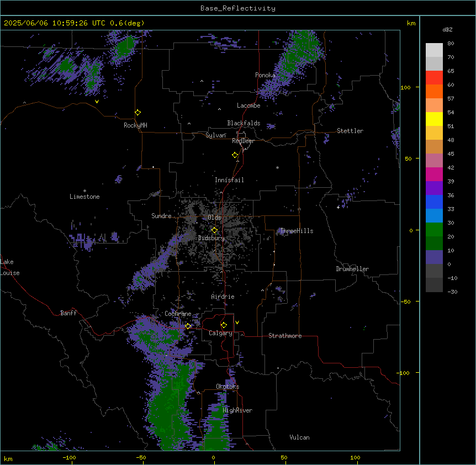Select the mauve 45-42 dBZ legend color
This screenshot has height=465, width=476.
coord(434,161)
